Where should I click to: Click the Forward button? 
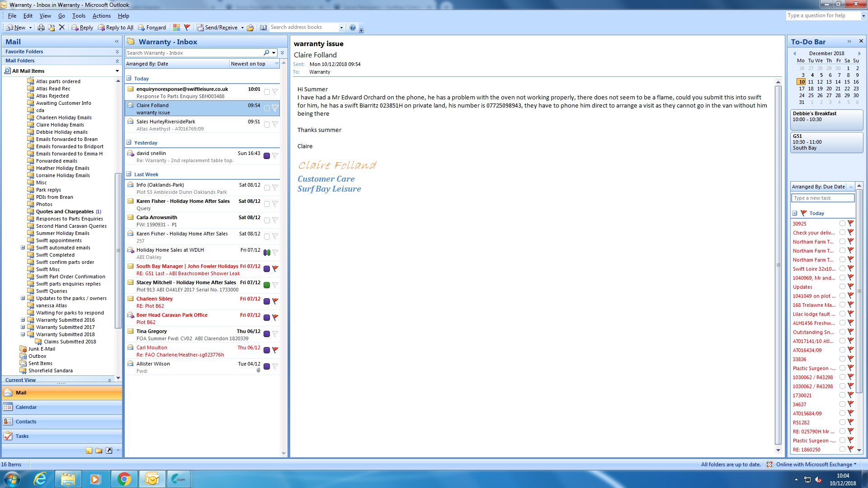[152, 28]
